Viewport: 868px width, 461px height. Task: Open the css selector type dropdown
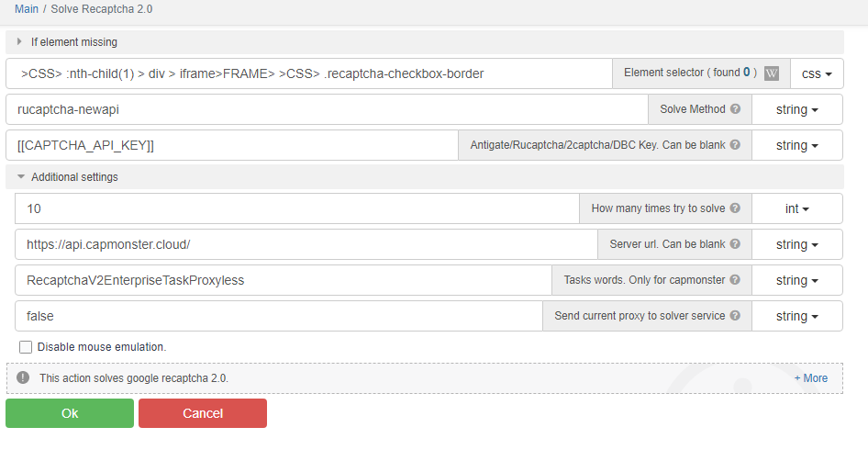click(817, 73)
